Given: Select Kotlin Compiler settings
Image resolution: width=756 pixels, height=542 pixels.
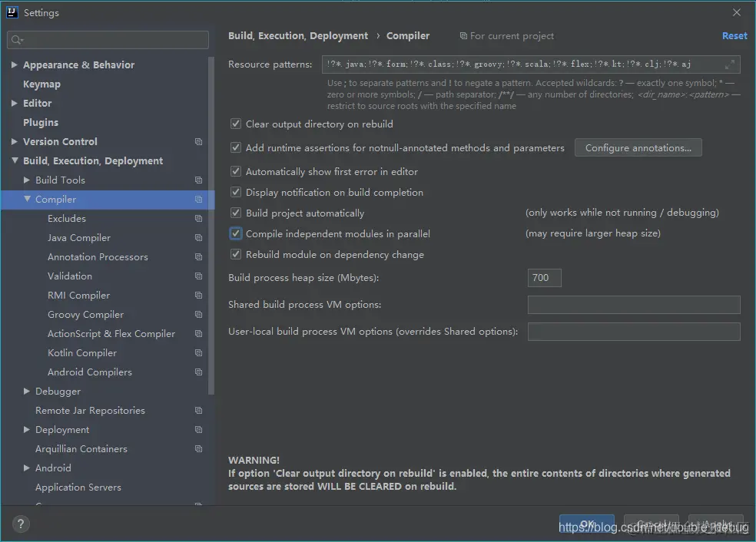Looking at the screenshot, I should pos(82,352).
